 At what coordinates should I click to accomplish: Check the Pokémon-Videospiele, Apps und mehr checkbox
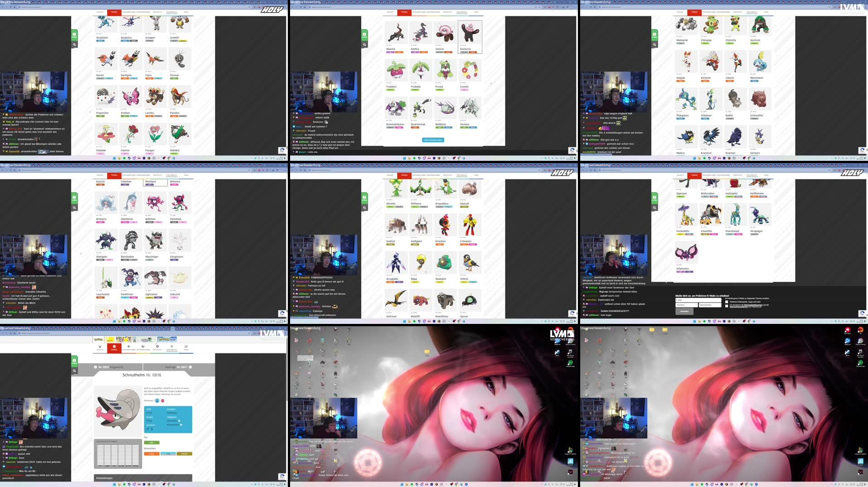click(727, 302)
